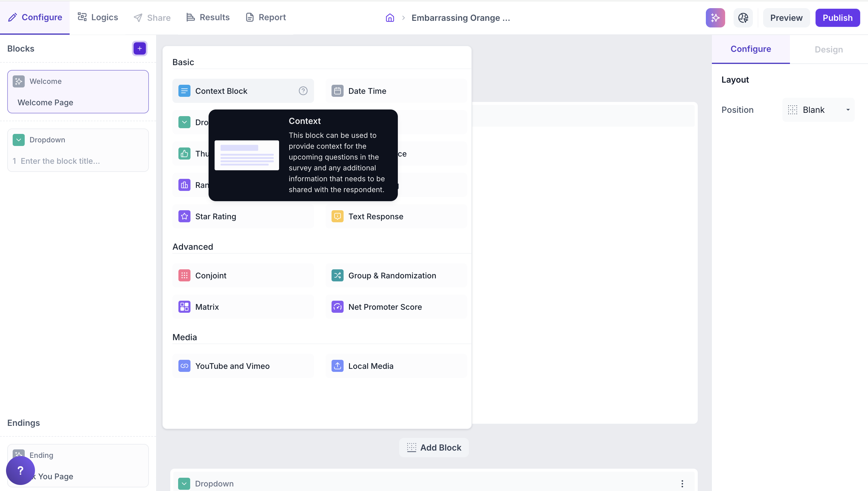Open the AI sparkle assistant icon
This screenshot has width=868, height=491.
715,18
